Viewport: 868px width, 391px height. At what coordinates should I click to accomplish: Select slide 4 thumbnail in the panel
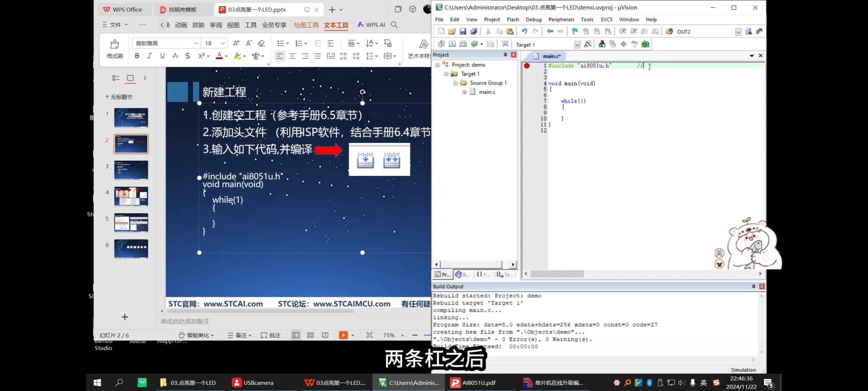click(x=131, y=196)
